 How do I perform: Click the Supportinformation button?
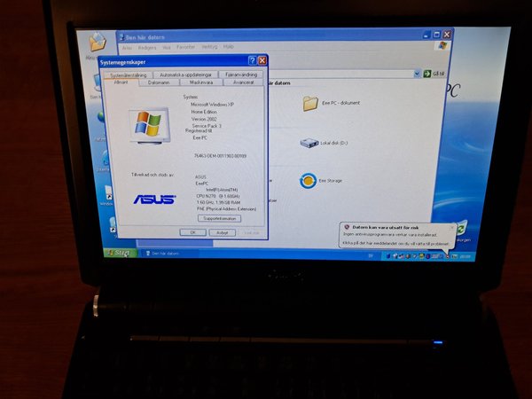(219, 217)
